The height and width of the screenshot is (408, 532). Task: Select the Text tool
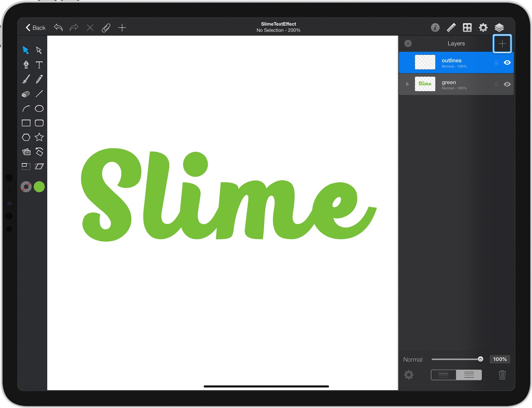tap(39, 65)
